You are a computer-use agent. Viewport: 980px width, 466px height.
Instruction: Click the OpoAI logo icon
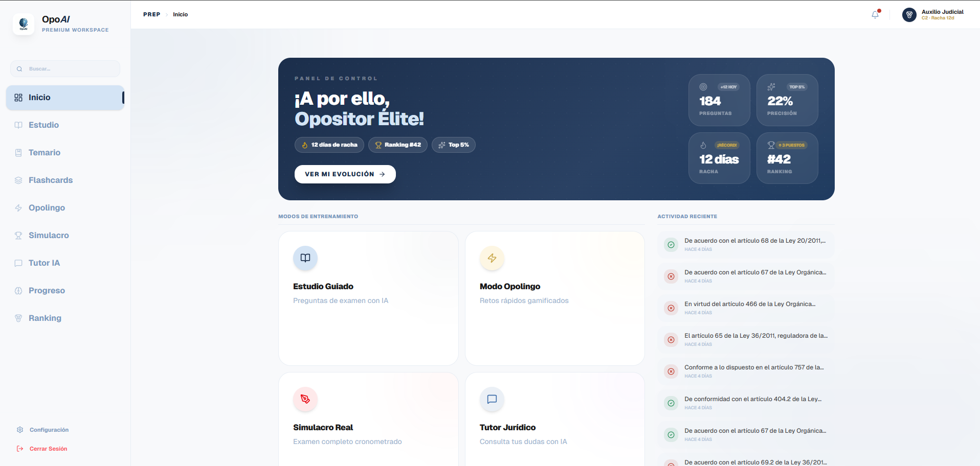click(x=24, y=24)
